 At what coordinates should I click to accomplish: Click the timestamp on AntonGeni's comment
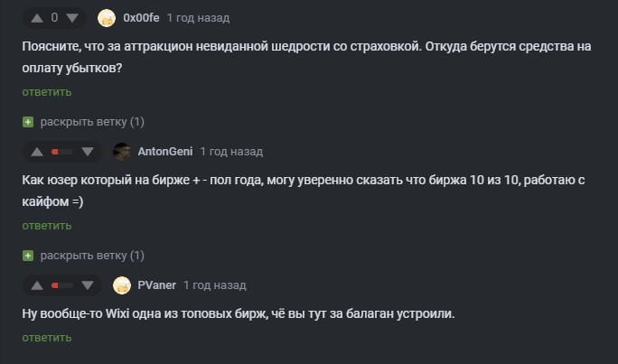[231, 152]
